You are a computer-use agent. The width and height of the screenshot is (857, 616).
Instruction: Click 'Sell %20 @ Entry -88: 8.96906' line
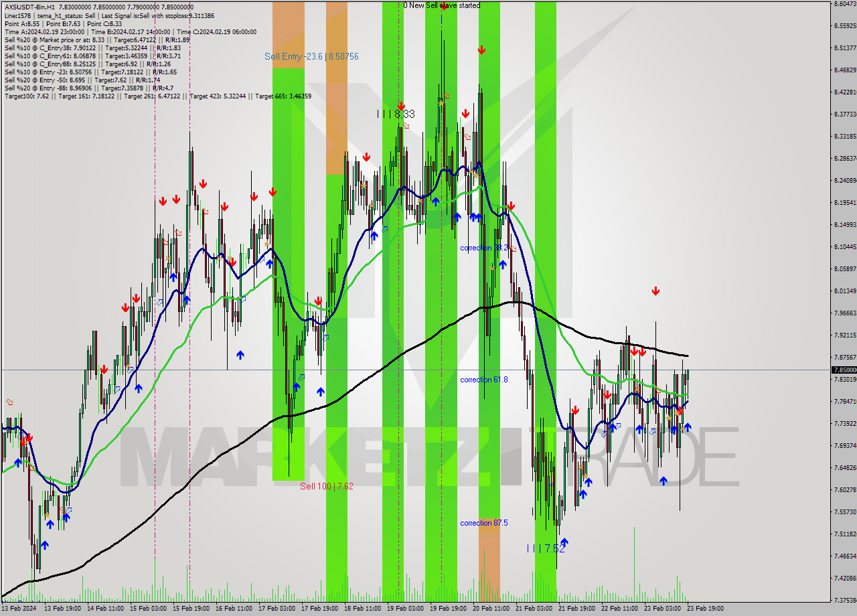(88, 88)
